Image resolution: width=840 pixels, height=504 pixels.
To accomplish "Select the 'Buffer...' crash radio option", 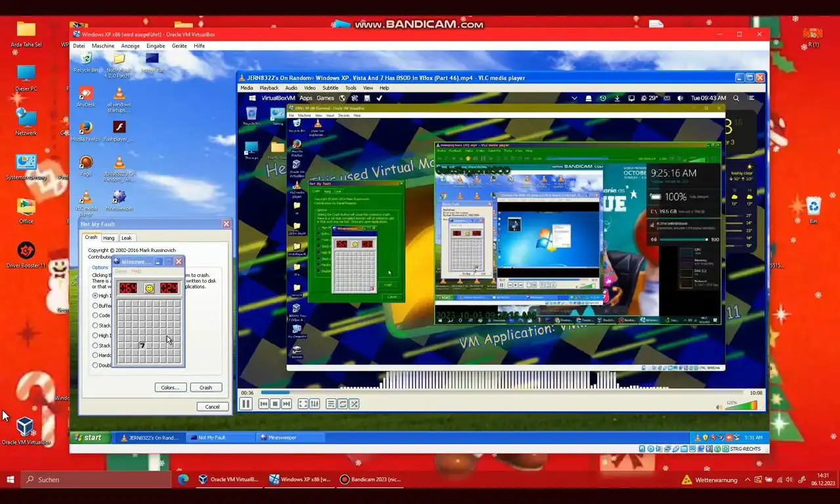I will coord(95,306).
